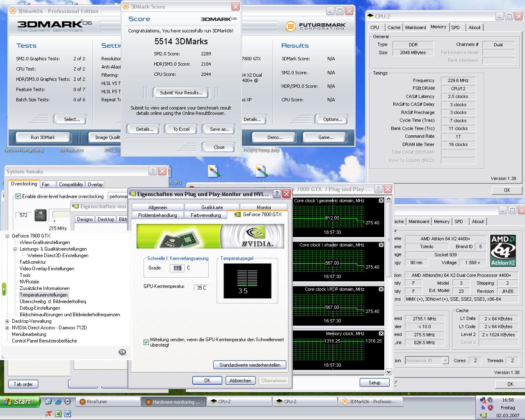Click the network connection tray icon
The width and height of the screenshot is (525, 420).
[483, 400]
